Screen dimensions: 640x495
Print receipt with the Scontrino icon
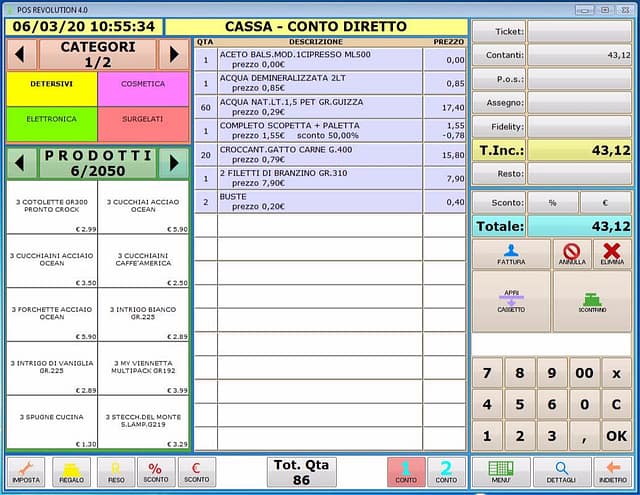[x=592, y=301]
